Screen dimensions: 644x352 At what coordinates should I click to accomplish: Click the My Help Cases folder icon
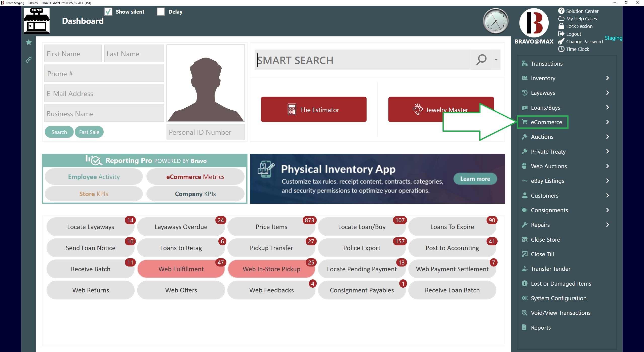[x=561, y=19]
